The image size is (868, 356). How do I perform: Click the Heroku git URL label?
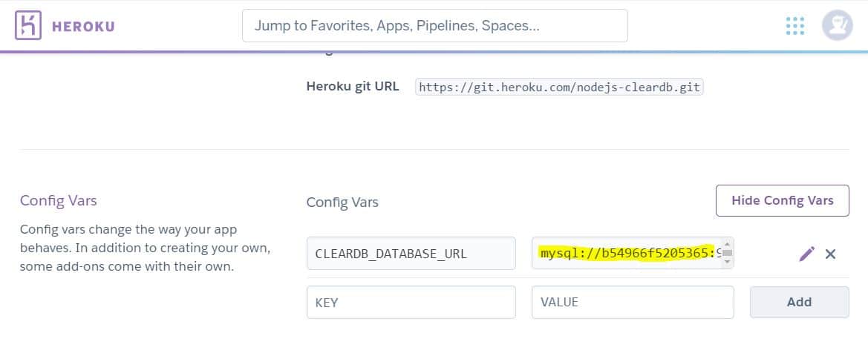coord(353,87)
